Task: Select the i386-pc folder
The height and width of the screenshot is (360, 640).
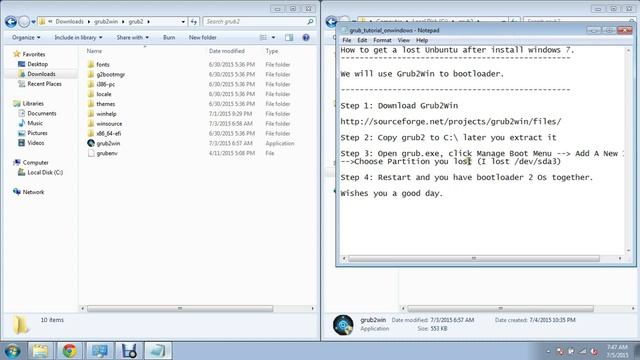Action: tap(106, 84)
